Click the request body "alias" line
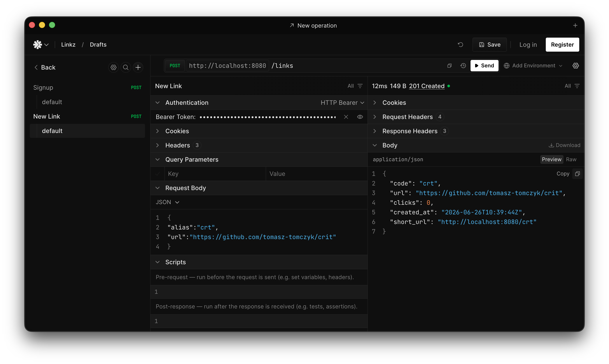The height and width of the screenshot is (364, 609). pos(193,228)
